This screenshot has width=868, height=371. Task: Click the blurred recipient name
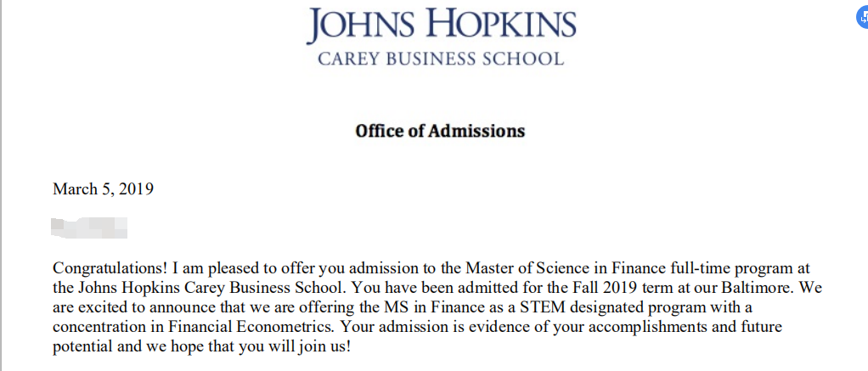pos(89,228)
